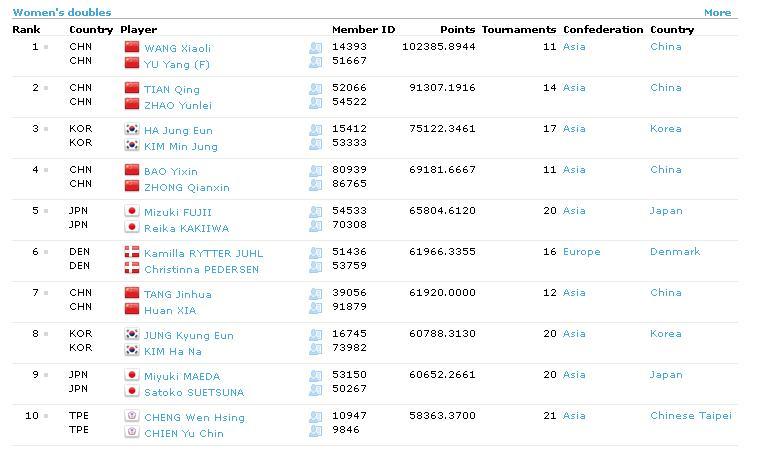Open the Chinese Taipei country link

tap(690, 416)
